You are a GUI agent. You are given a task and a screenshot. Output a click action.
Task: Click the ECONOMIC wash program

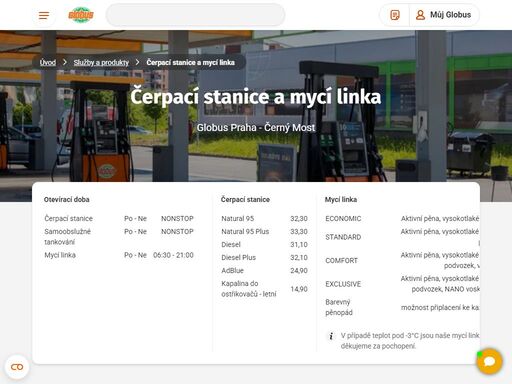tap(343, 219)
